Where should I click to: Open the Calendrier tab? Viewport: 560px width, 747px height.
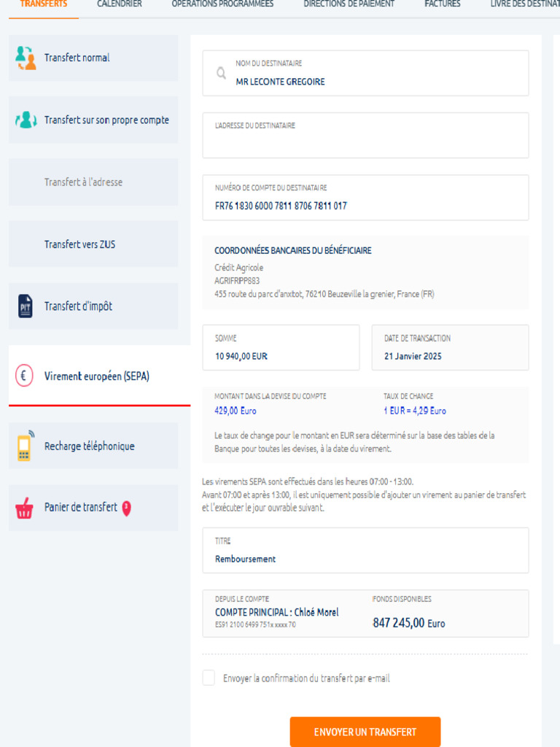tap(120, 4)
